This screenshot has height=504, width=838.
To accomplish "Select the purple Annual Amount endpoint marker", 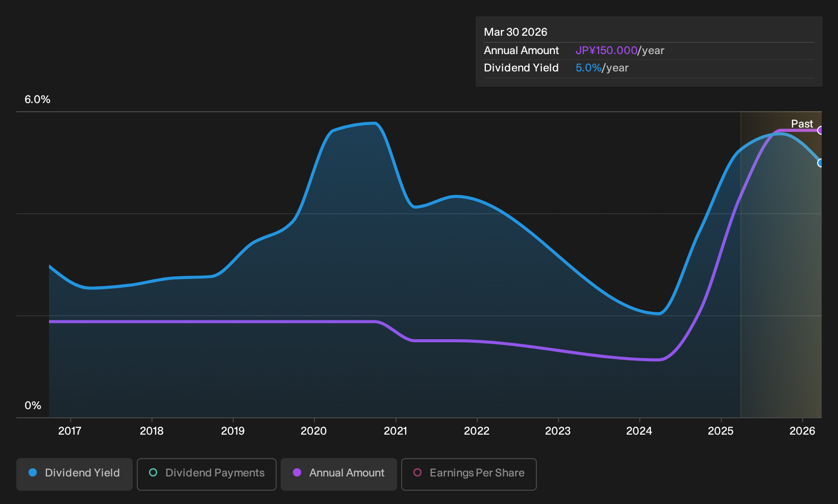I will tap(820, 131).
